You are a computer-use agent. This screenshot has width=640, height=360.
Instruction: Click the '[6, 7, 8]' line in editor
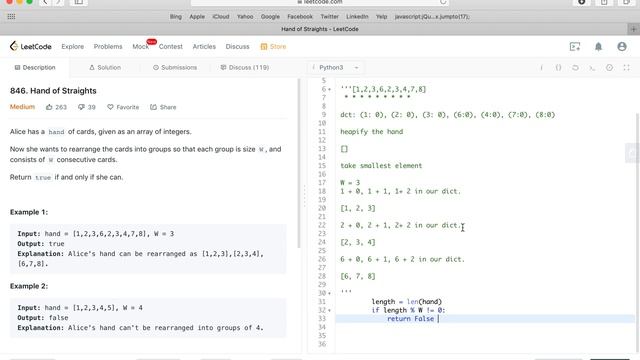(358, 276)
